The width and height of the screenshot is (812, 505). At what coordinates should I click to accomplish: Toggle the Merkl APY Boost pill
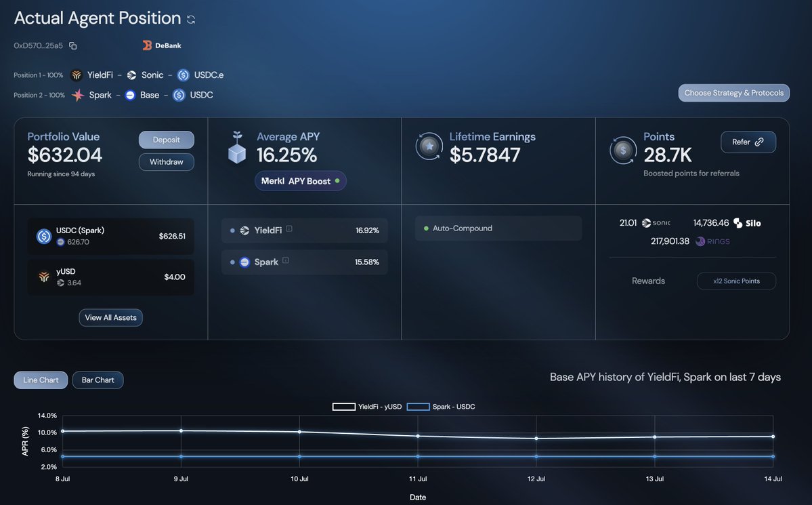point(301,181)
